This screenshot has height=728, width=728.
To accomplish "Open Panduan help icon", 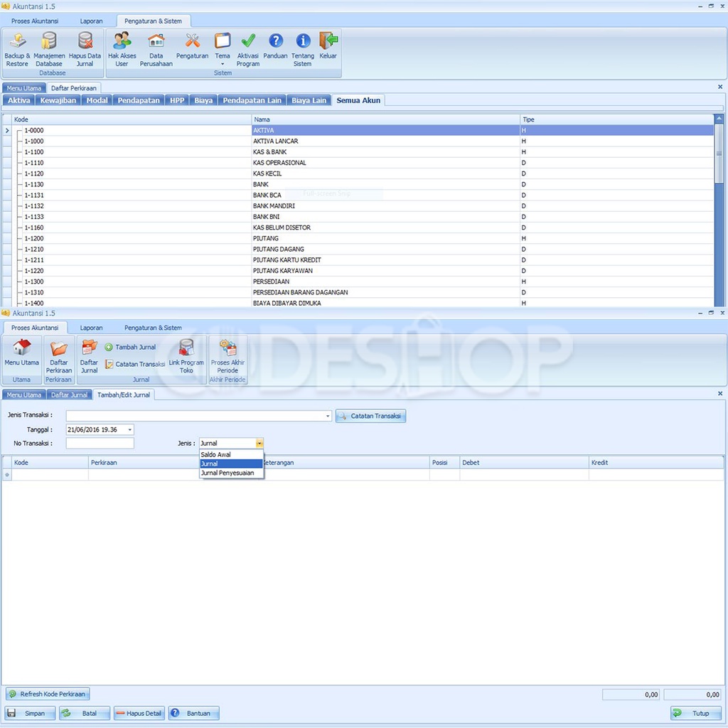I will (275, 45).
